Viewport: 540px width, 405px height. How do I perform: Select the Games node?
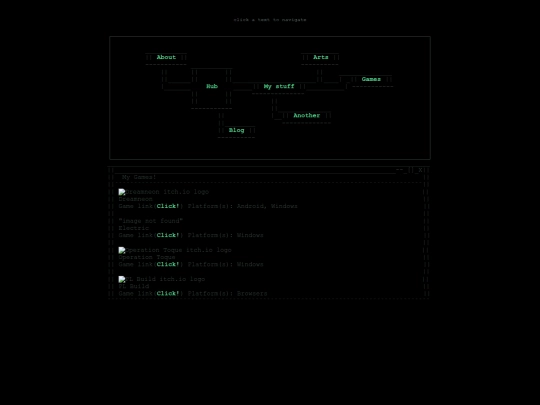(x=371, y=79)
